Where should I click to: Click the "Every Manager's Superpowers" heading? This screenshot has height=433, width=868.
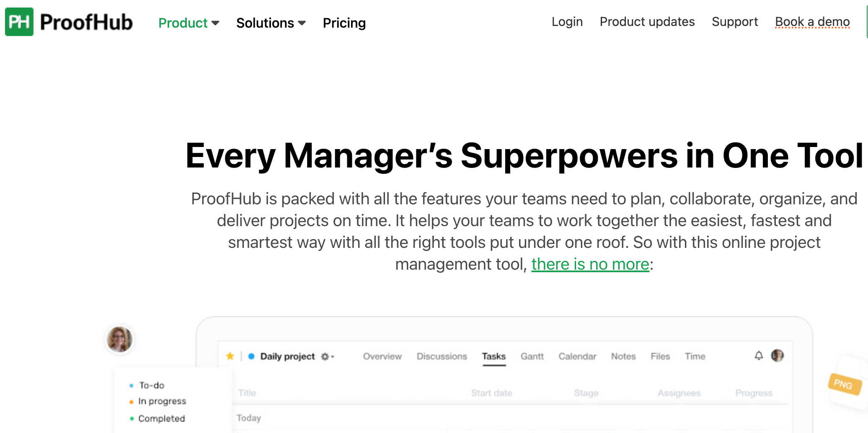524,156
